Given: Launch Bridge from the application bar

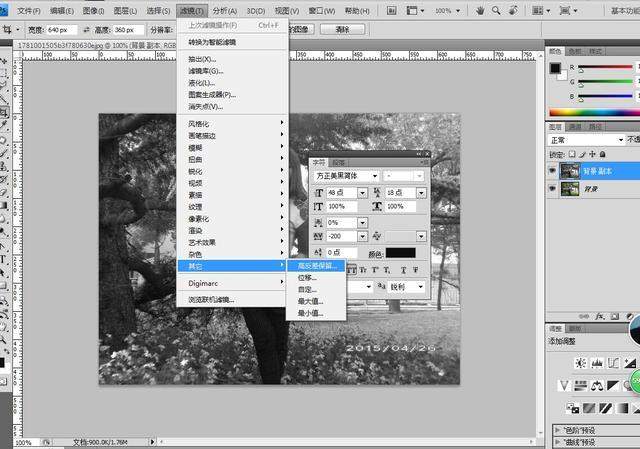Looking at the screenshot, I should [x=391, y=11].
